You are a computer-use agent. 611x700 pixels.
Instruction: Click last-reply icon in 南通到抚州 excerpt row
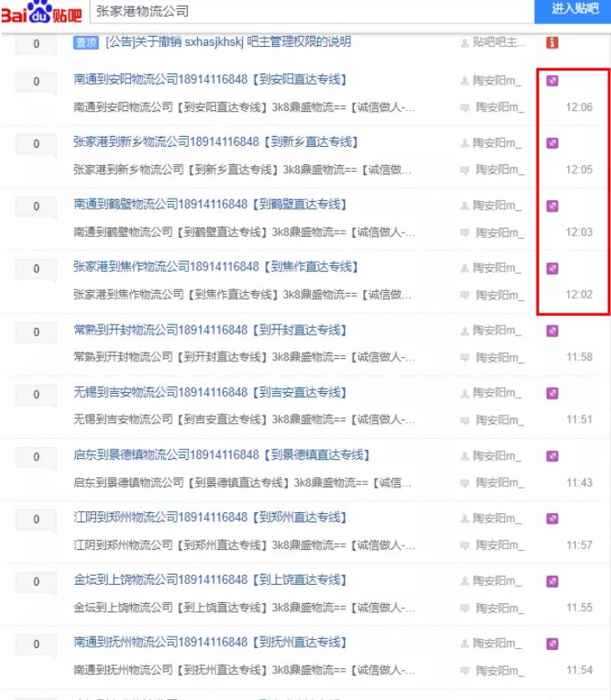click(465, 671)
